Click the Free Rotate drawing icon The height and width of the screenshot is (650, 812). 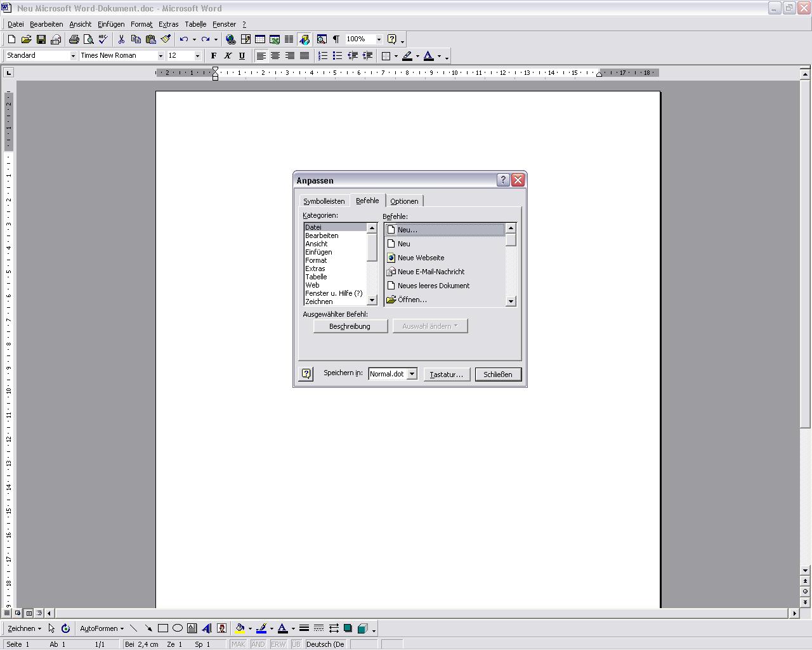(x=65, y=628)
